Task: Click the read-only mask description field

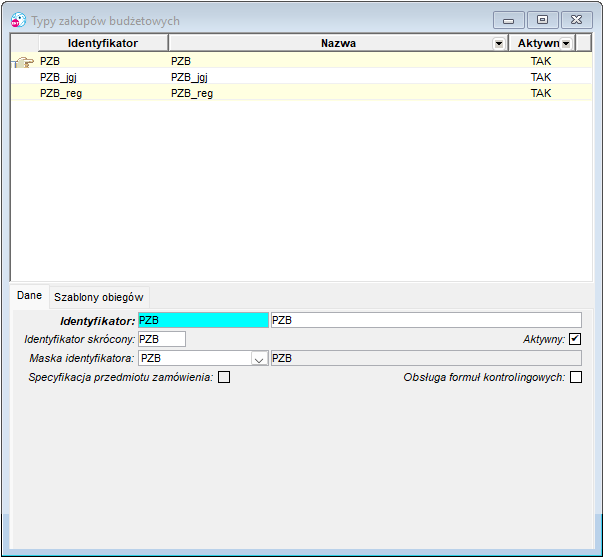Action: point(426,358)
